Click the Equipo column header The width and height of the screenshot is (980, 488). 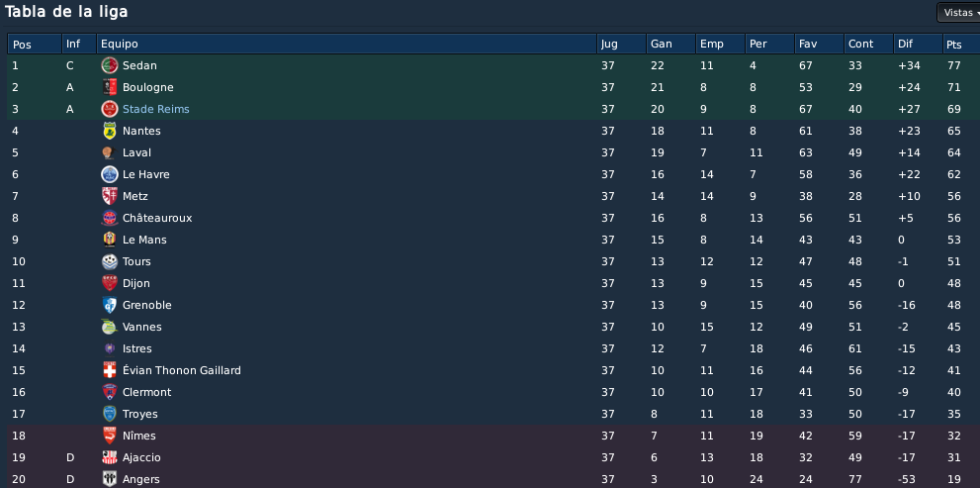(x=346, y=44)
